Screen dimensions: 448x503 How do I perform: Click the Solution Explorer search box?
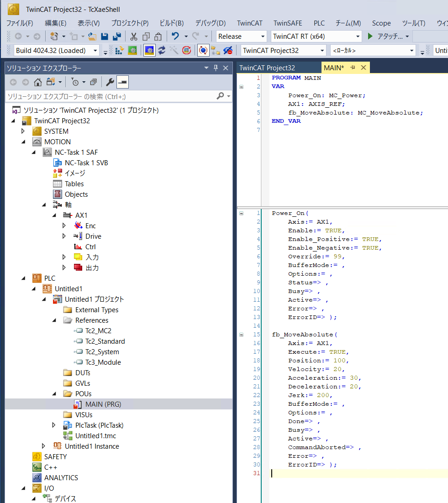click(x=111, y=97)
